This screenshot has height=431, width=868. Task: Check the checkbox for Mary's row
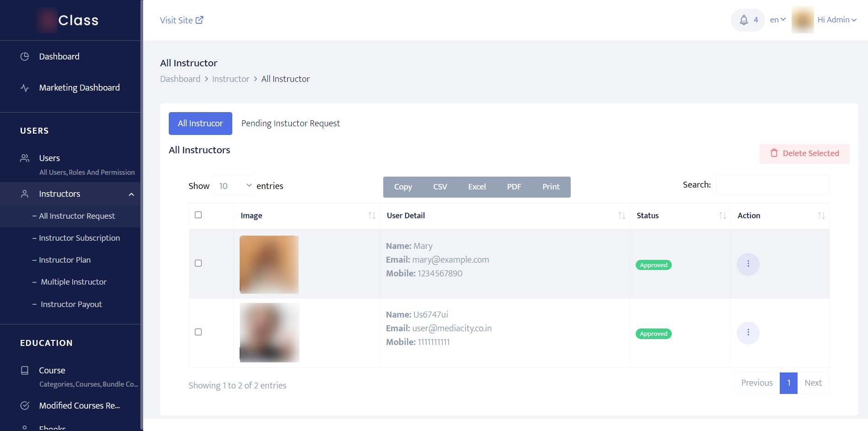[198, 263]
